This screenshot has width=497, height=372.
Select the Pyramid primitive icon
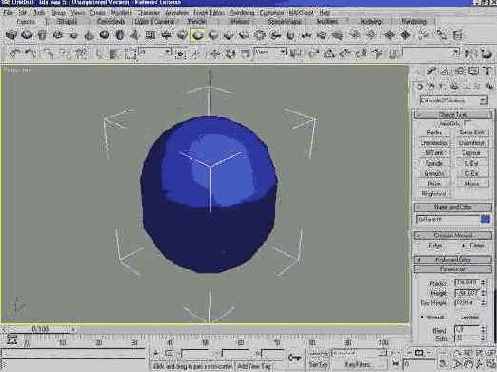tap(135, 35)
